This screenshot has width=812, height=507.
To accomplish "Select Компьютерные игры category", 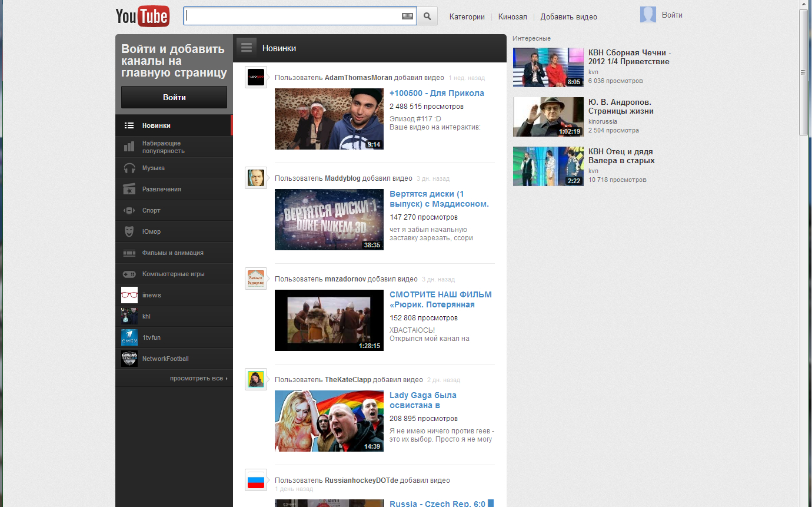I will point(174,274).
